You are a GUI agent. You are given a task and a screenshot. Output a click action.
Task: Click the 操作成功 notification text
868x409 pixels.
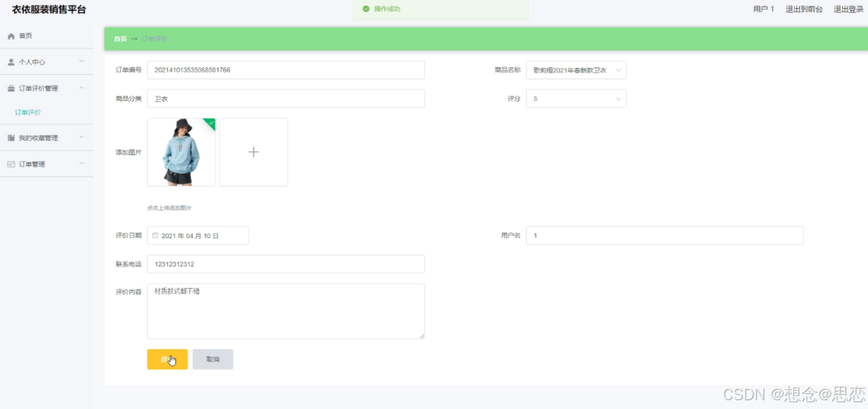pos(387,9)
